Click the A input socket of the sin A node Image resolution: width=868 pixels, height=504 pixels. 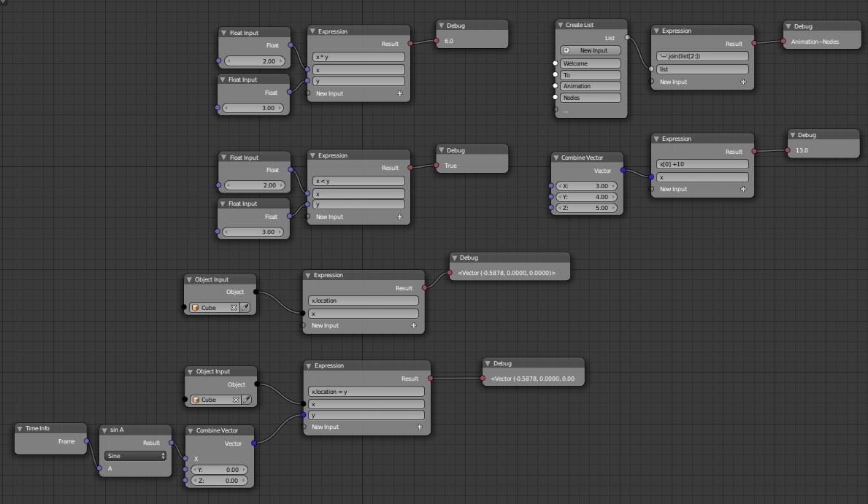click(x=99, y=468)
